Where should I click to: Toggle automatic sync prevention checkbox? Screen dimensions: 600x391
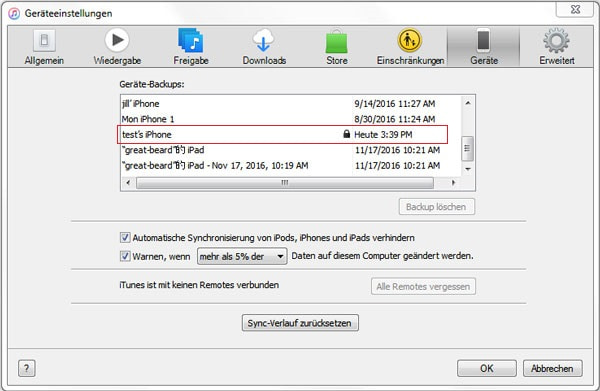(125, 238)
